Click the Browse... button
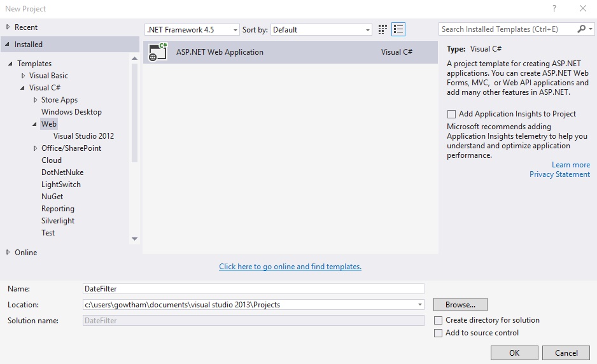This screenshot has width=597, height=364. pyautogui.click(x=460, y=305)
